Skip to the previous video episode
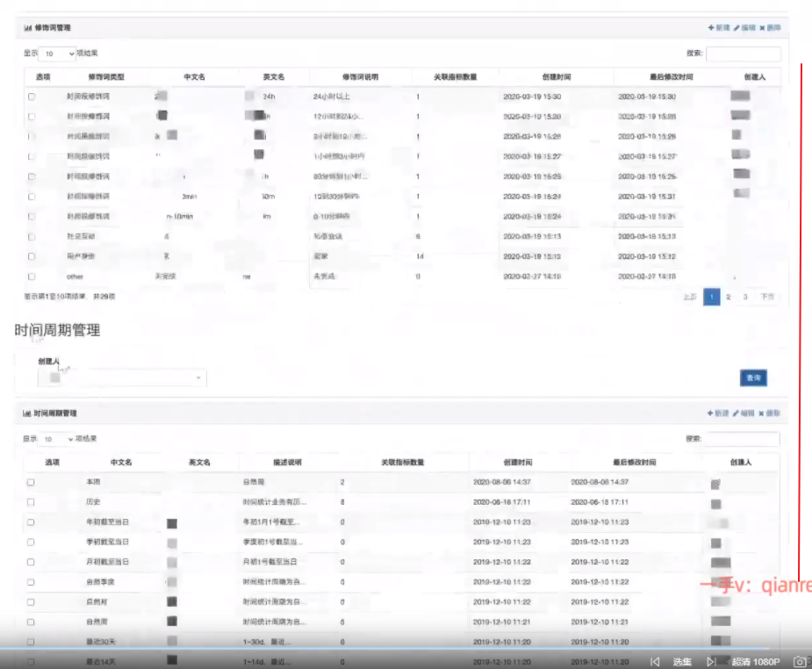The height and width of the screenshot is (669, 812). coord(655,662)
